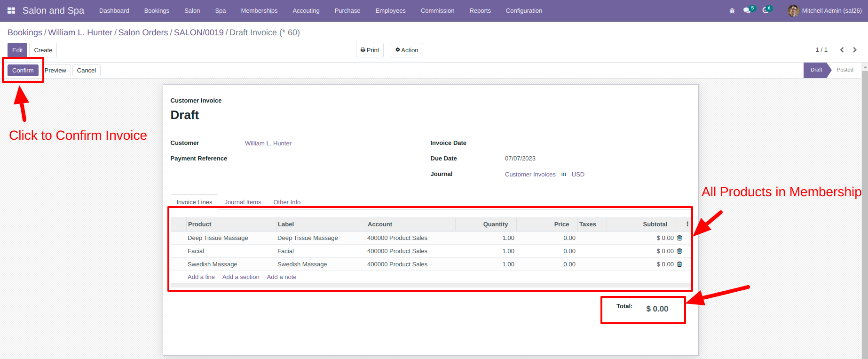Delete the Deep Tissue Massage line

(679, 238)
